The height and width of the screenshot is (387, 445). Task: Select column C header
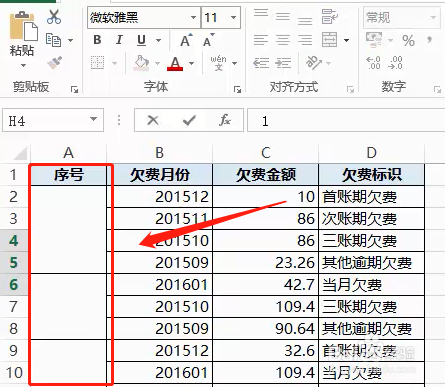pos(265,153)
